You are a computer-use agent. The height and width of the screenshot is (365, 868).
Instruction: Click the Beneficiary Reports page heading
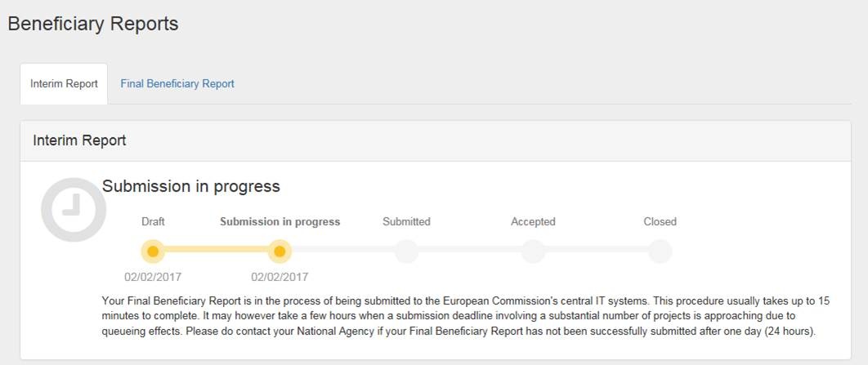point(93,24)
